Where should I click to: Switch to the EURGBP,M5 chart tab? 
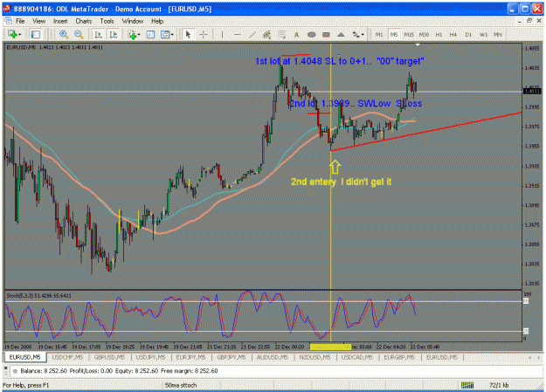click(399, 358)
